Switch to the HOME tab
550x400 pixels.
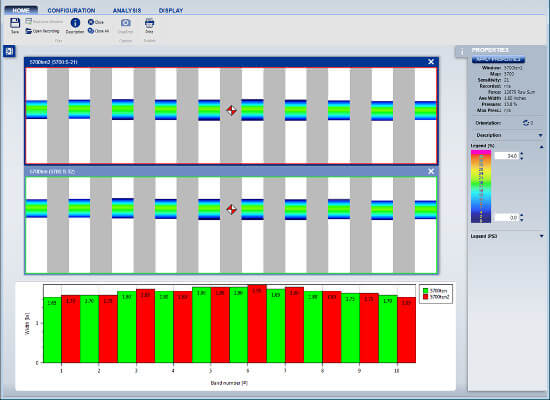pyautogui.click(x=21, y=10)
